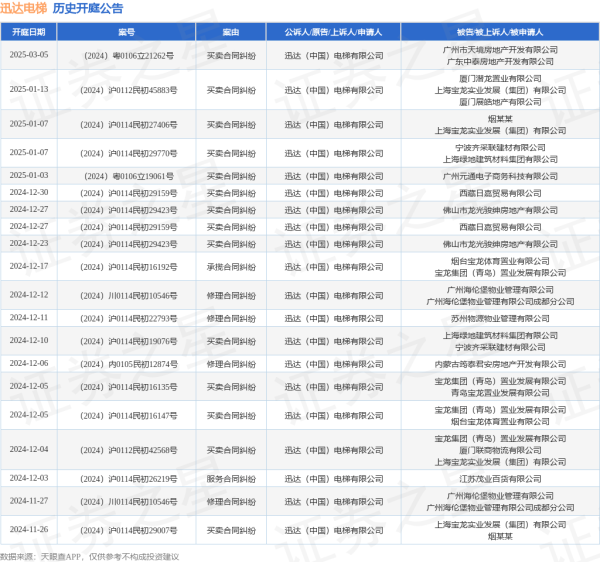Select case number 沪0114民初22793号
This screenshot has width=600, height=562.
[129, 319]
